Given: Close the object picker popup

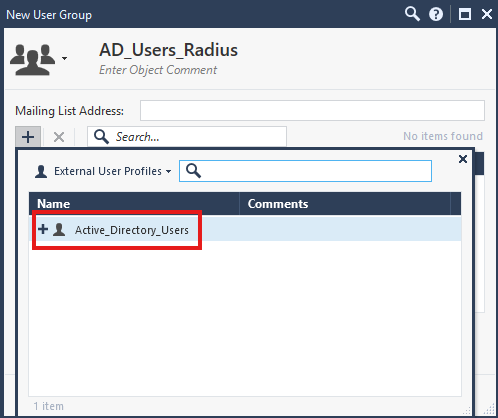Looking at the screenshot, I should coord(463,159).
